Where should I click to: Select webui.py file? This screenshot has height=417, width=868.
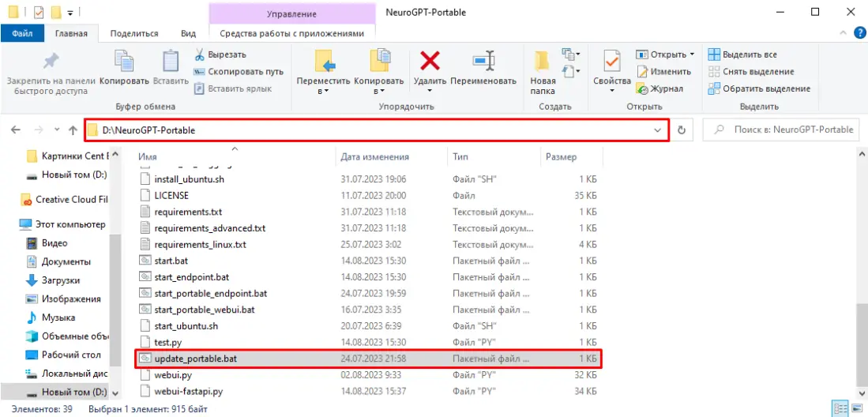click(x=368, y=375)
